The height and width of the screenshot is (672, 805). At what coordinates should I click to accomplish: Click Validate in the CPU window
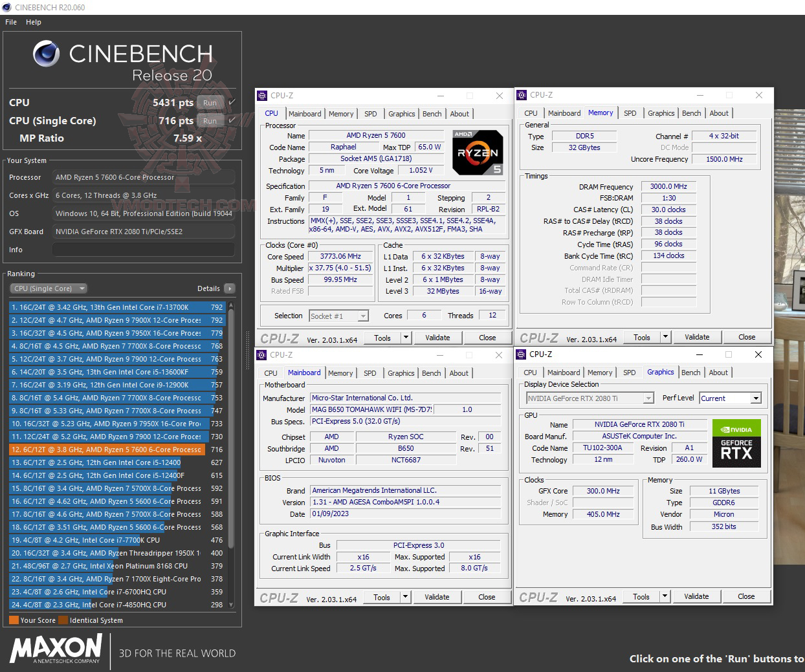(437, 338)
